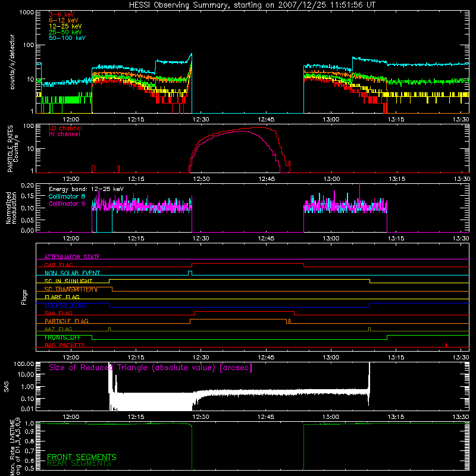Click the A47_FLAG pulse near 13:09

click(369, 329)
